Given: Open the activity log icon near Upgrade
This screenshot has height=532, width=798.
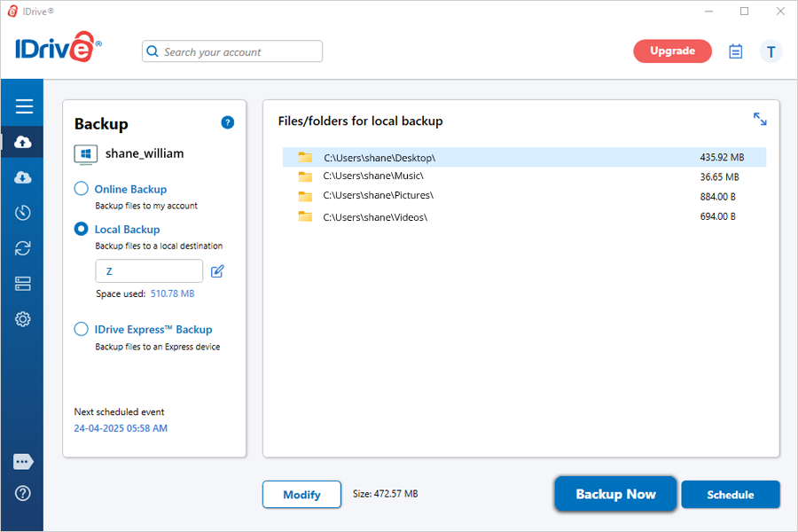Looking at the screenshot, I should [735, 51].
